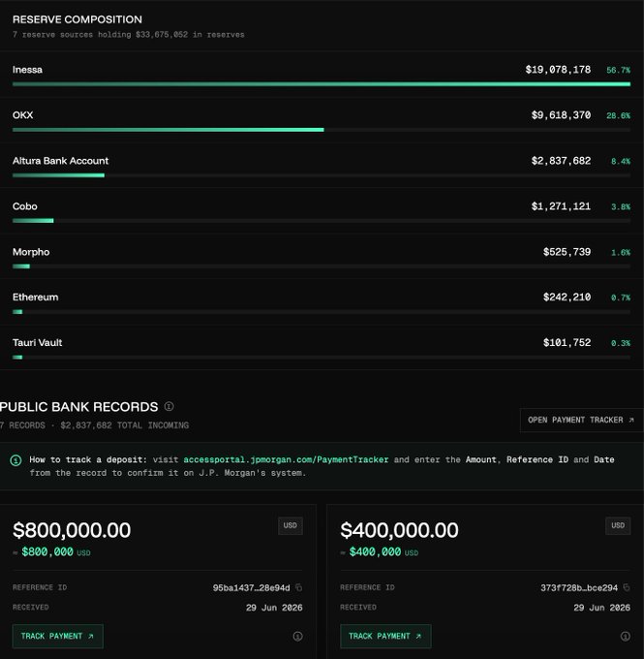Select the Tauri Vault reserve name

tap(38, 342)
